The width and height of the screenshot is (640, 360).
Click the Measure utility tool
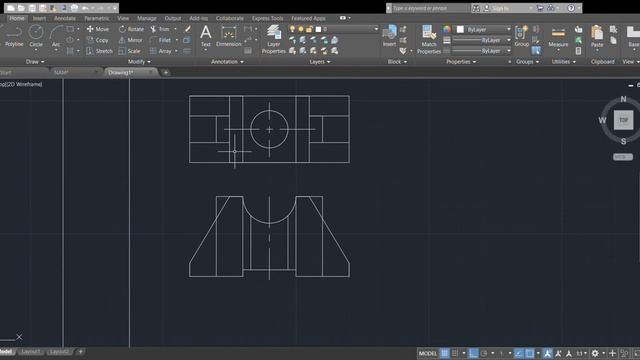tap(558, 37)
